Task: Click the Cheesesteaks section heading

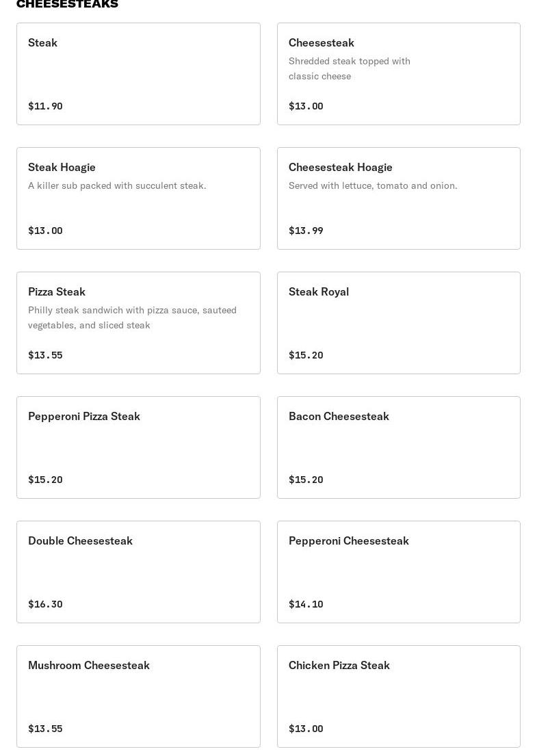Action: [x=67, y=4]
